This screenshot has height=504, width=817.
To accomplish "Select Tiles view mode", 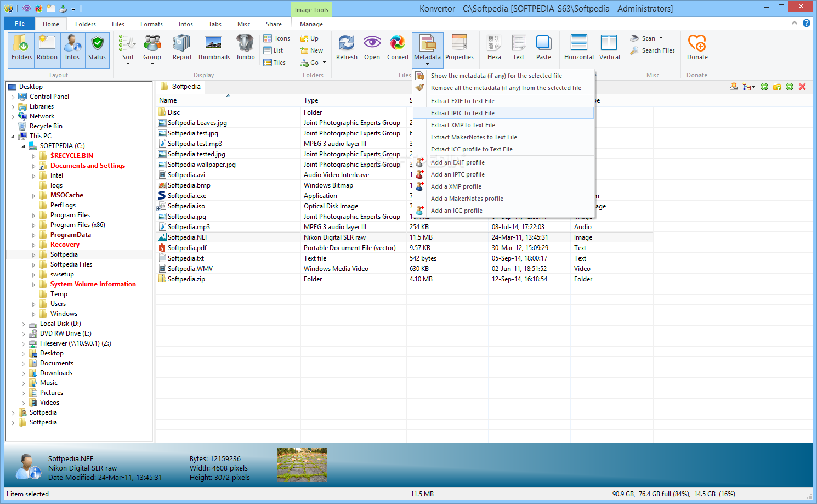I will coord(275,63).
